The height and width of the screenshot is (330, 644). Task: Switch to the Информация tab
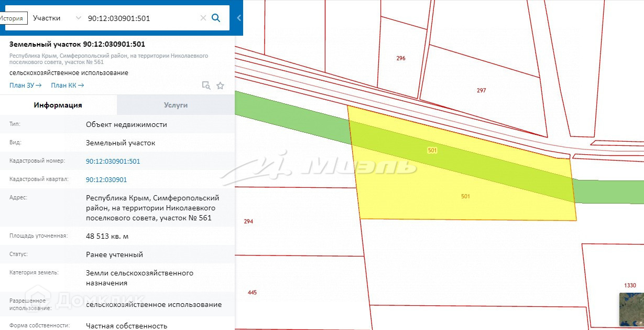coord(58,105)
